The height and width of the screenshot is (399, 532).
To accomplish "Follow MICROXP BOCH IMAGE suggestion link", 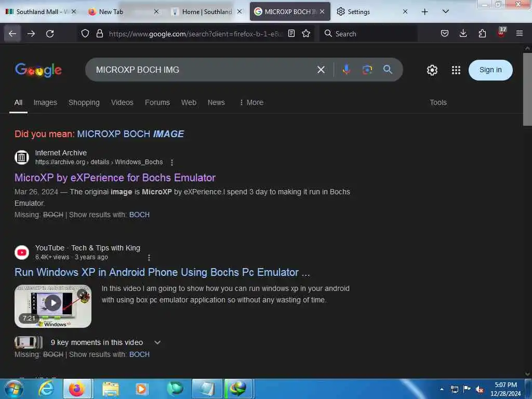I will tap(130, 134).
